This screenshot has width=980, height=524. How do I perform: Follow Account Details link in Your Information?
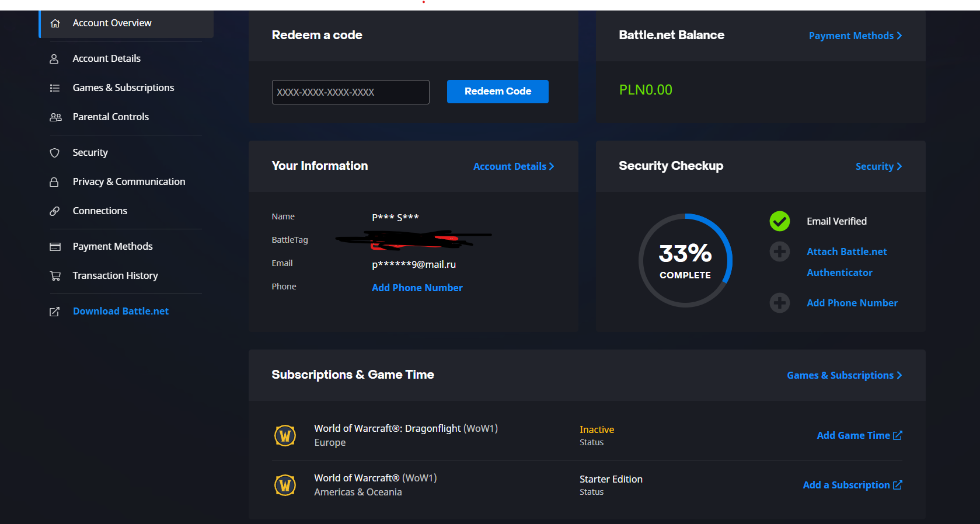[x=510, y=166]
